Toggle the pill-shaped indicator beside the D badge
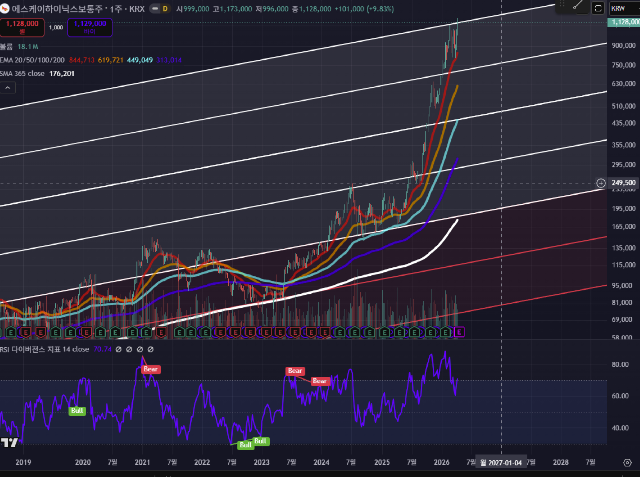The width and height of the screenshot is (640, 477). pos(155,9)
